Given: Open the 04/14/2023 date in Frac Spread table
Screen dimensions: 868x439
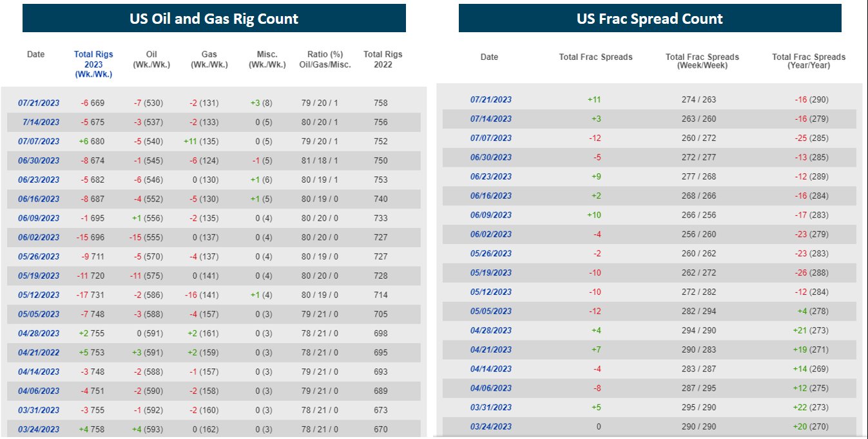Looking at the screenshot, I should coord(491,369).
